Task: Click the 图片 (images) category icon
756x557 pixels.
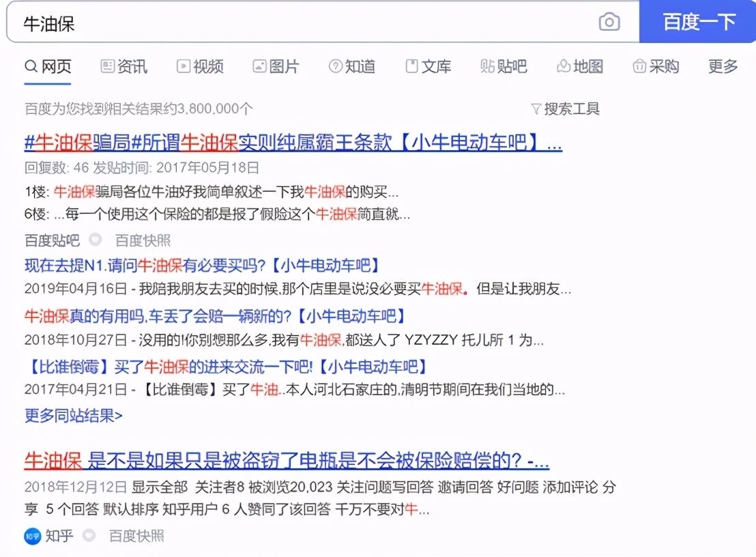Action: pyautogui.click(x=259, y=66)
